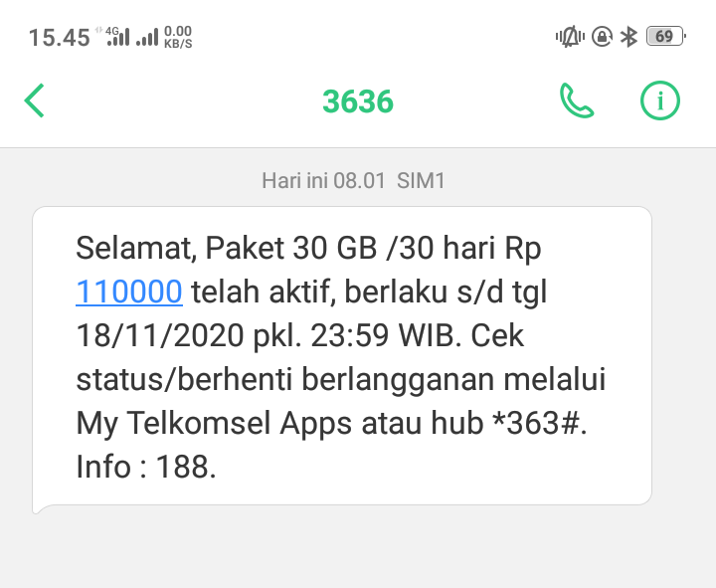Tap the second SIM signal bars
The image size is (716, 588).
click(147, 37)
